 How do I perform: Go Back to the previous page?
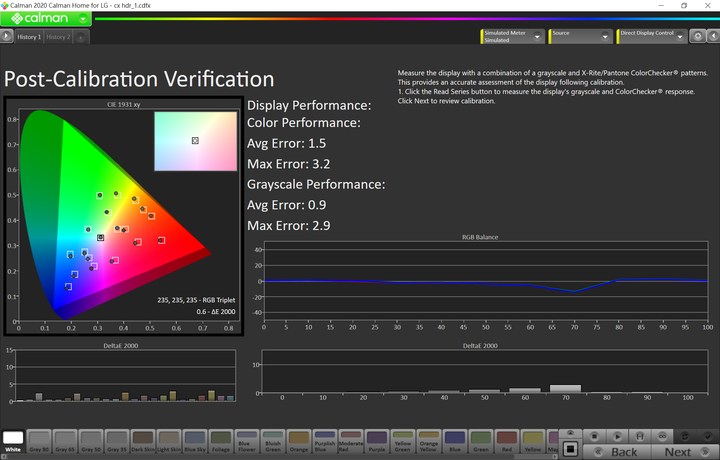coord(617,452)
